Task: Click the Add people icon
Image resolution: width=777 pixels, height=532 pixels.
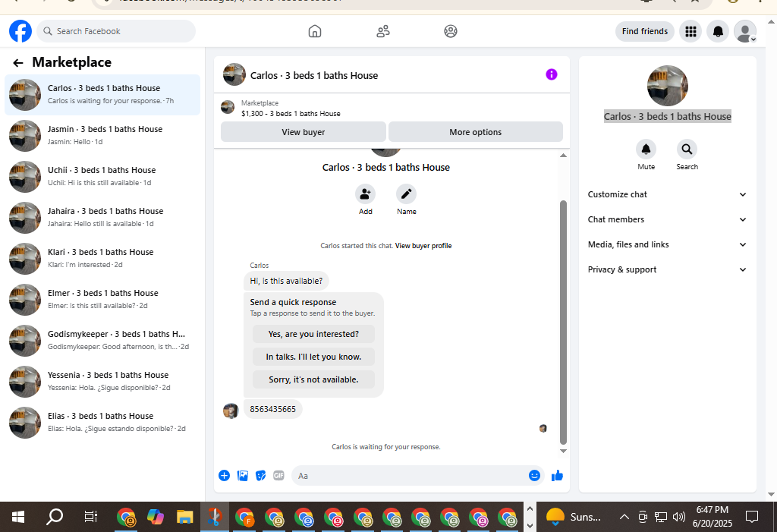Action: point(365,194)
